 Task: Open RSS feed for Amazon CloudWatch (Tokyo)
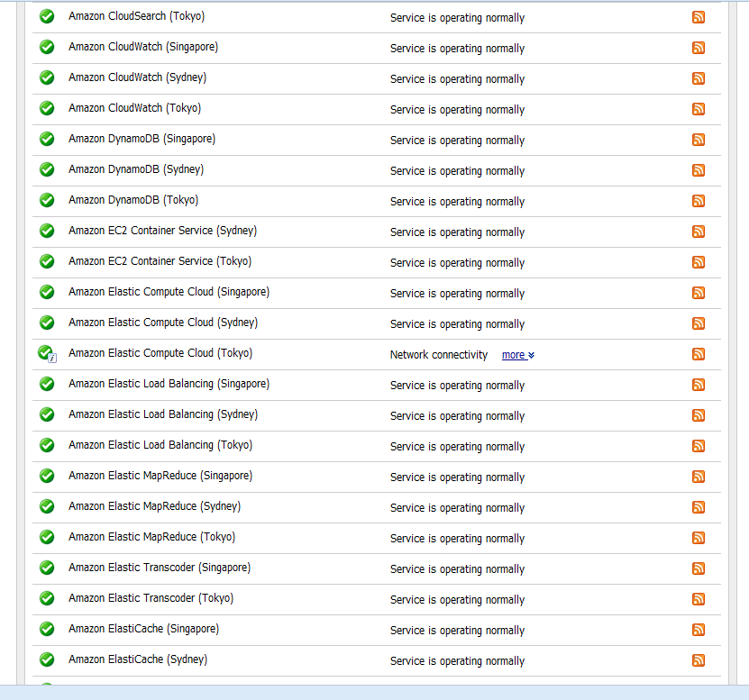[x=699, y=109]
